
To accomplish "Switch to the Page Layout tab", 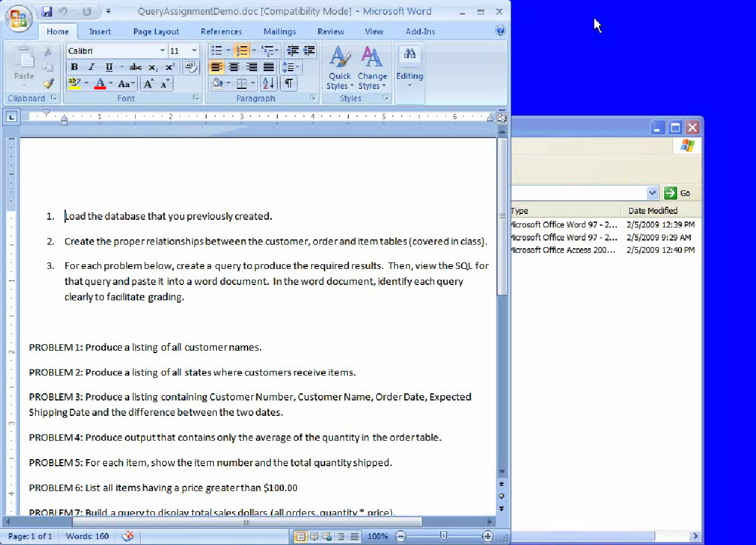I will 156,31.
